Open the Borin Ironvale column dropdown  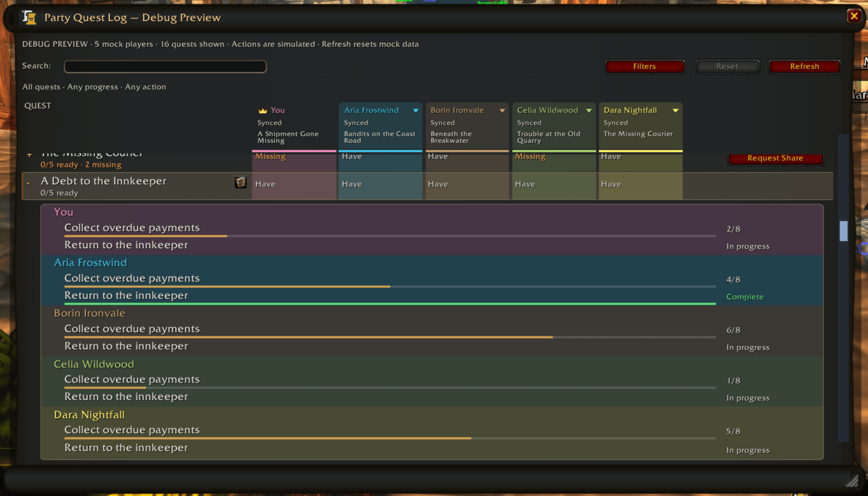[502, 111]
